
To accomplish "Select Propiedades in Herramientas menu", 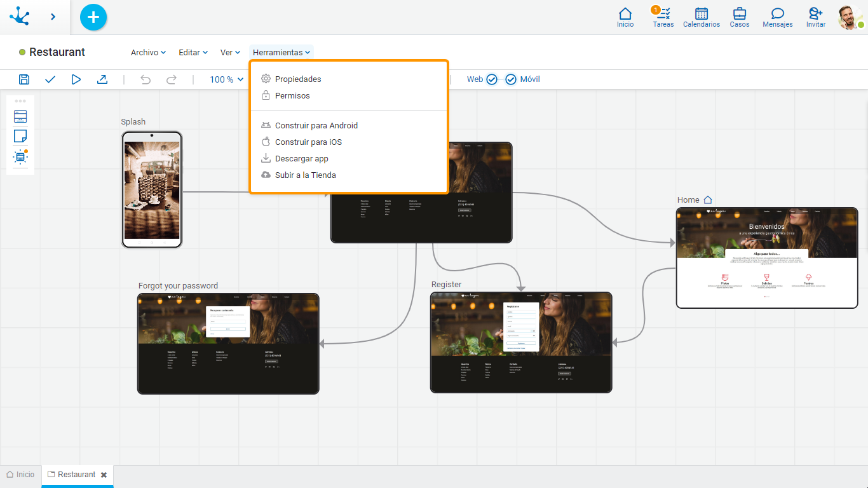I will (x=349, y=79).
